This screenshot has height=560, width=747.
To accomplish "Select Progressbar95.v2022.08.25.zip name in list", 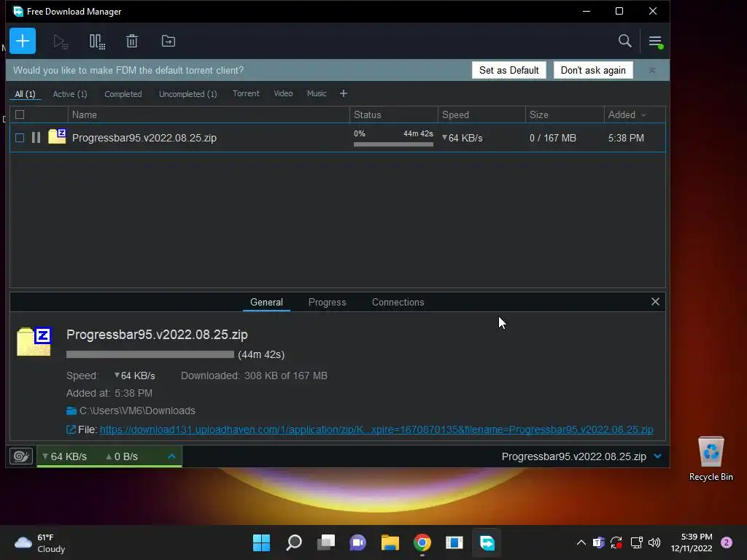I will (x=144, y=138).
